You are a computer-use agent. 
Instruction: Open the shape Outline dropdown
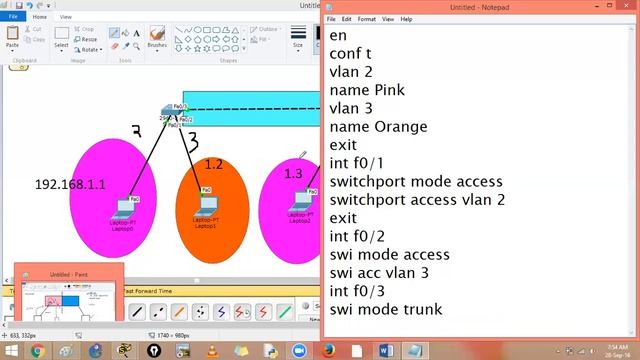pyautogui.click(x=266, y=29)
